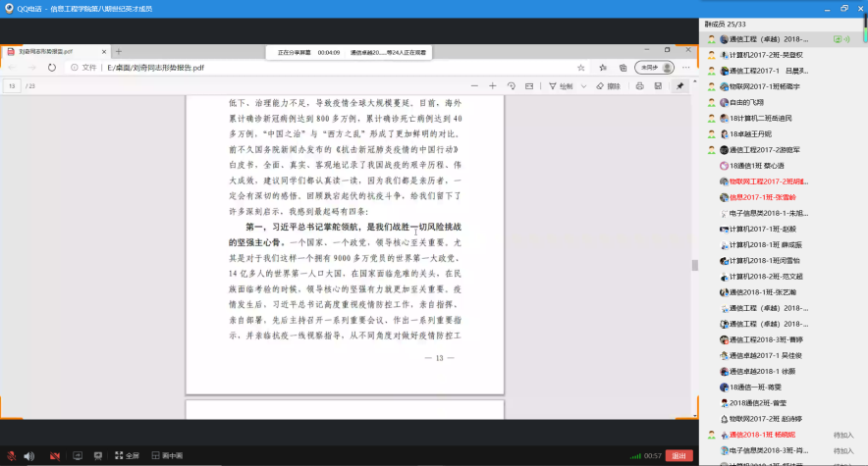Print the PDF document
868x466 pixels.
640,86
